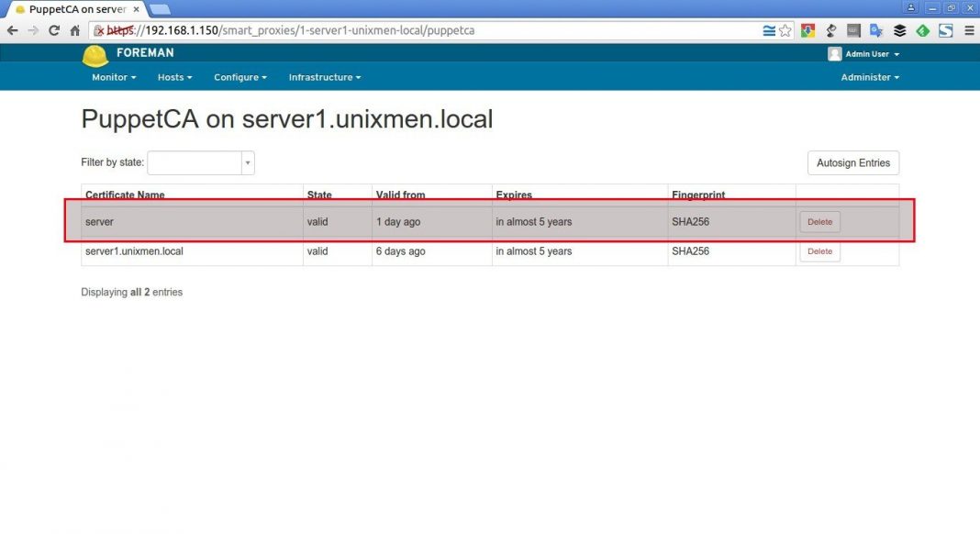Click the State column header
980x534 pixels.
coord(318,195)
